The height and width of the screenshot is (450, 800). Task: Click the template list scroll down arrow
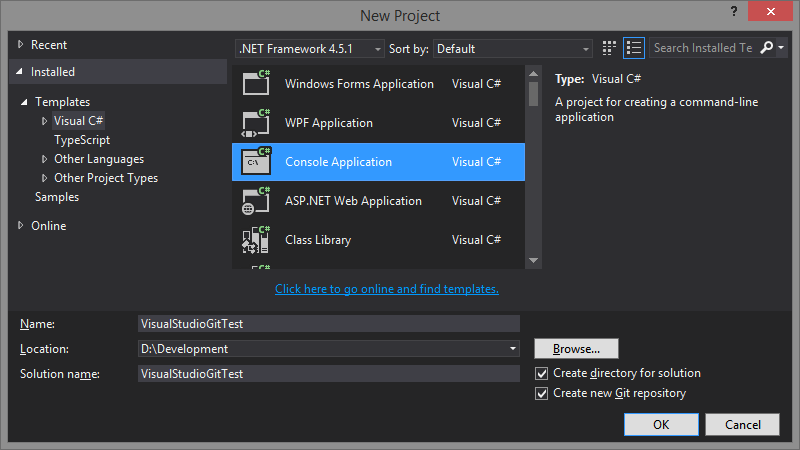pyautogui.click(x=533, y=260)
